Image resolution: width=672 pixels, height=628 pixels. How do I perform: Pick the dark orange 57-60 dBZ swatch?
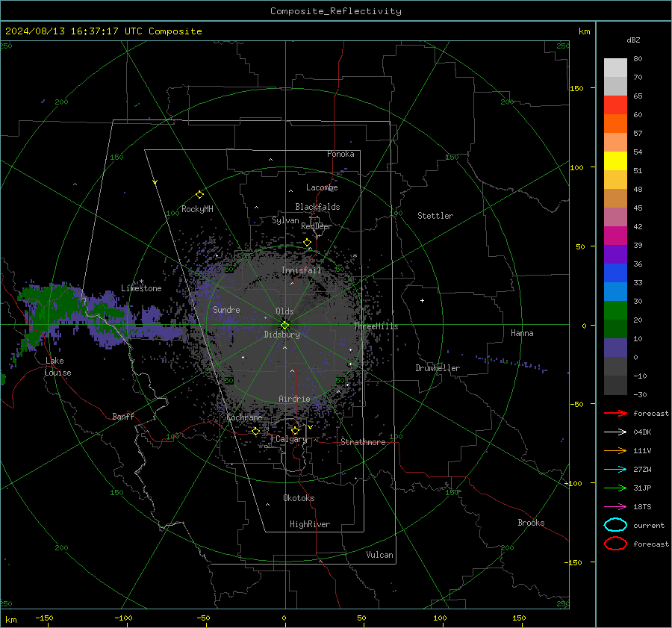coord(615,124)
